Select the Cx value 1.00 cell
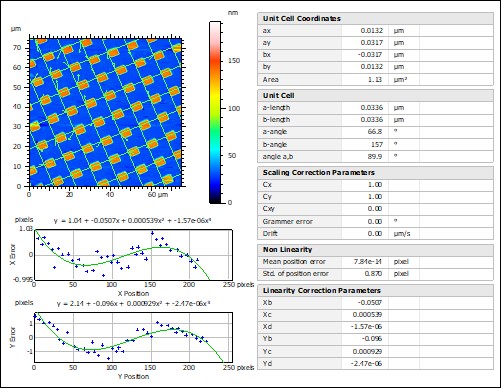Image resolution: width=501 pixels, height=388 pixels. pos(365,185)
